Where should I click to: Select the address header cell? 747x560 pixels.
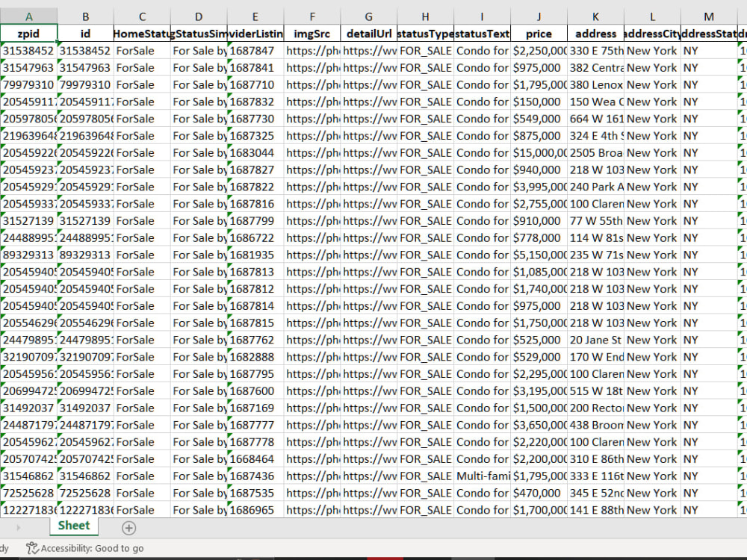pyautogui.click(x=595, y=34)
